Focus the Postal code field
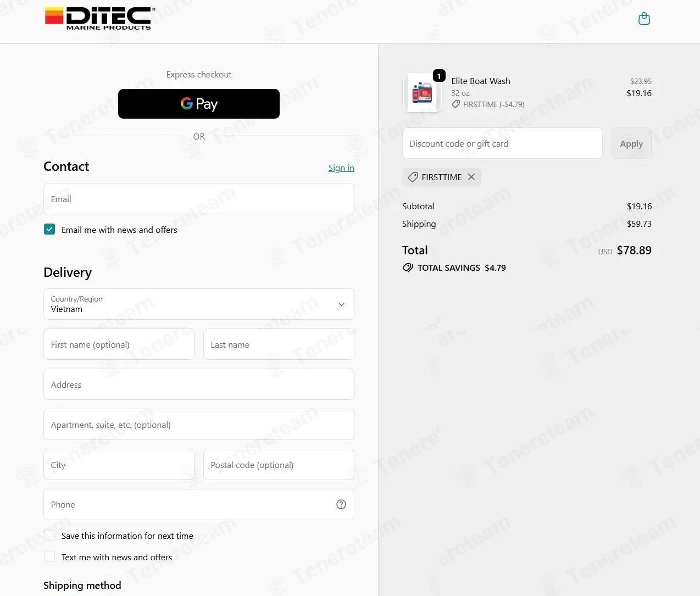The width and height of the screenshot is (700, 596). [279, 465]
